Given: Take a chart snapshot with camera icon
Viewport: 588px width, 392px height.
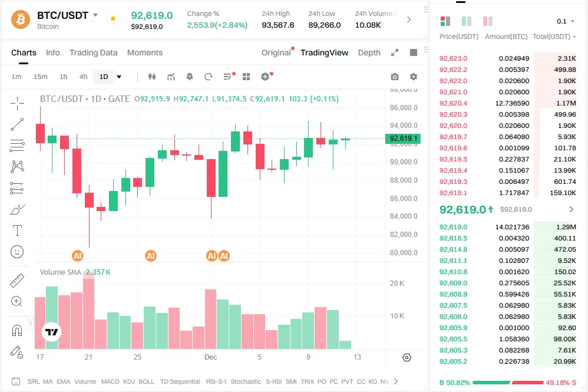Looking at the screenshot, I should [395, 77].
